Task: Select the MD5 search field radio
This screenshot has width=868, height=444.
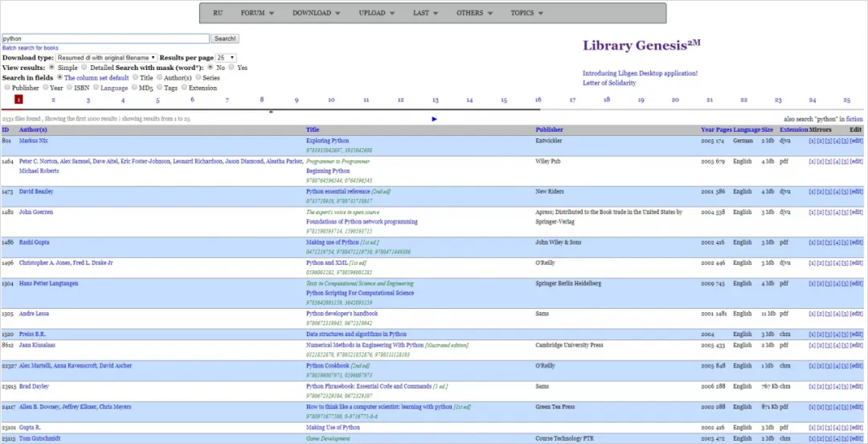Action: point(134,88)
